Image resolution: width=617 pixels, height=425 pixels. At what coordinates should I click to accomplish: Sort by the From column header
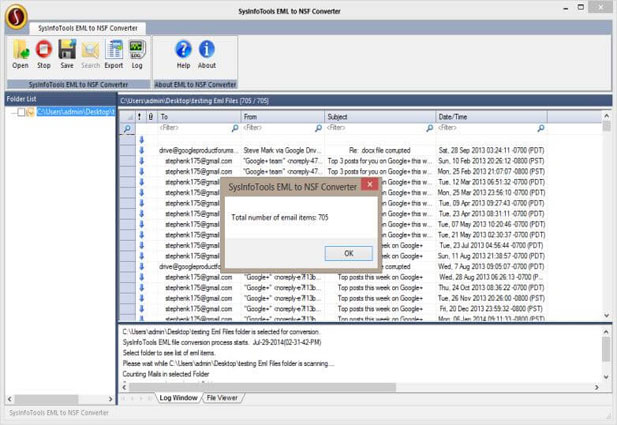(283, 117)
